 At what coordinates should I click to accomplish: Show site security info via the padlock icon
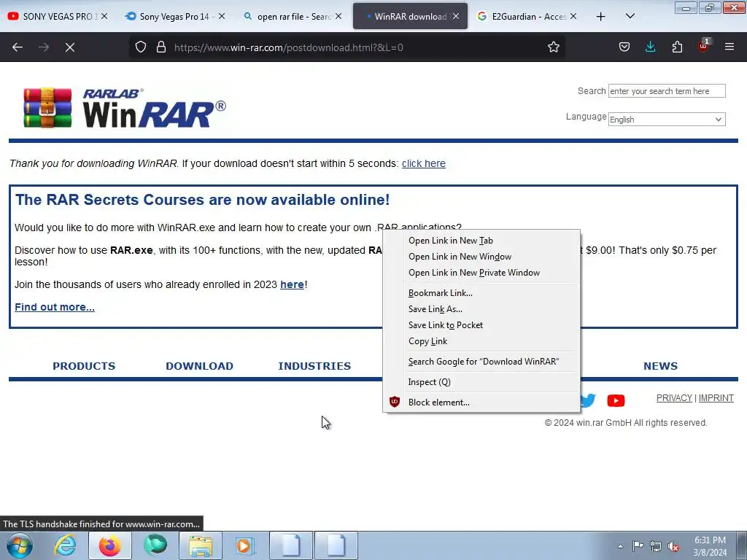pos(161,47)
